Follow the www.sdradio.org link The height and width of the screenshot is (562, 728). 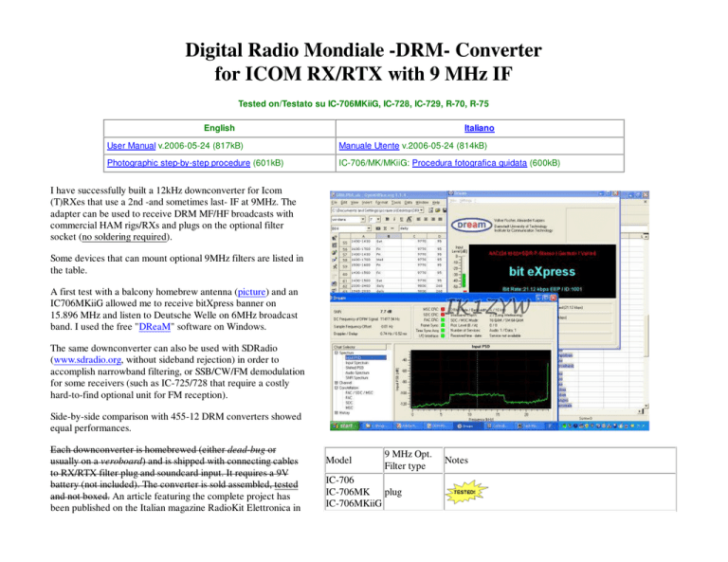pyautogui.click(x=87, y=360)
